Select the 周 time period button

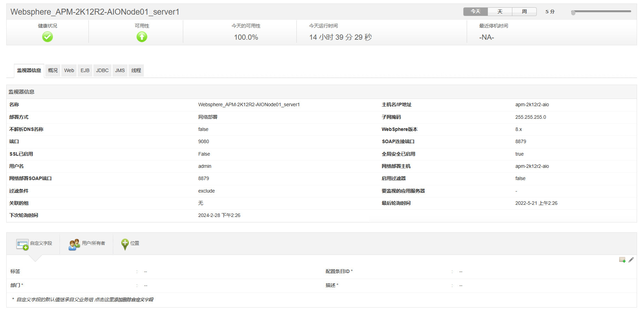[524, 11]
